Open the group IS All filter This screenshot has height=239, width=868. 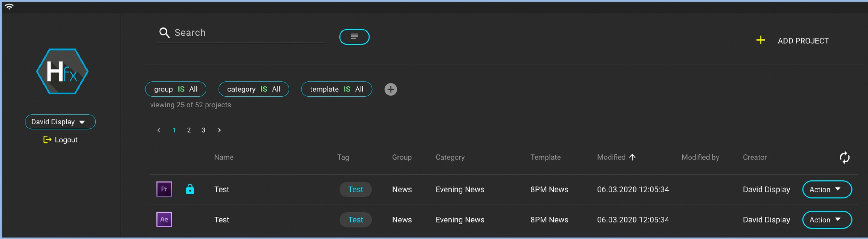click(x=176, y=89)
